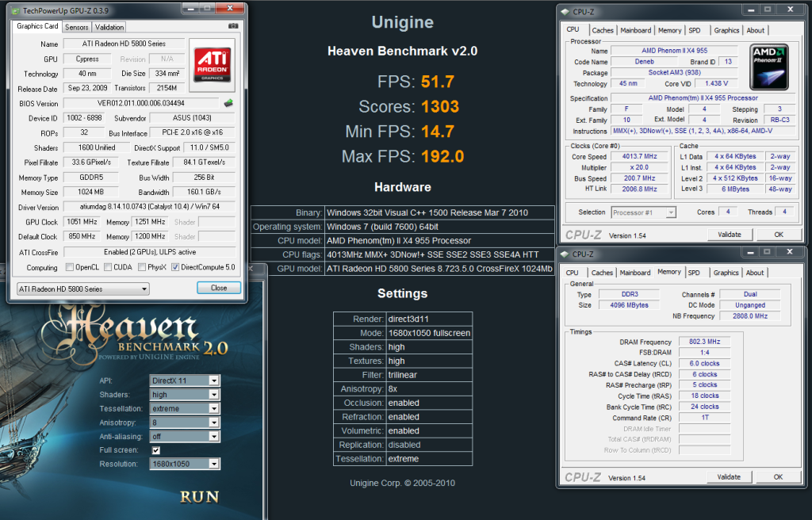Open the Processor #1 selection dropdown in CPU-Z
This screenshot has width=812, height=520.
point(644,212)
